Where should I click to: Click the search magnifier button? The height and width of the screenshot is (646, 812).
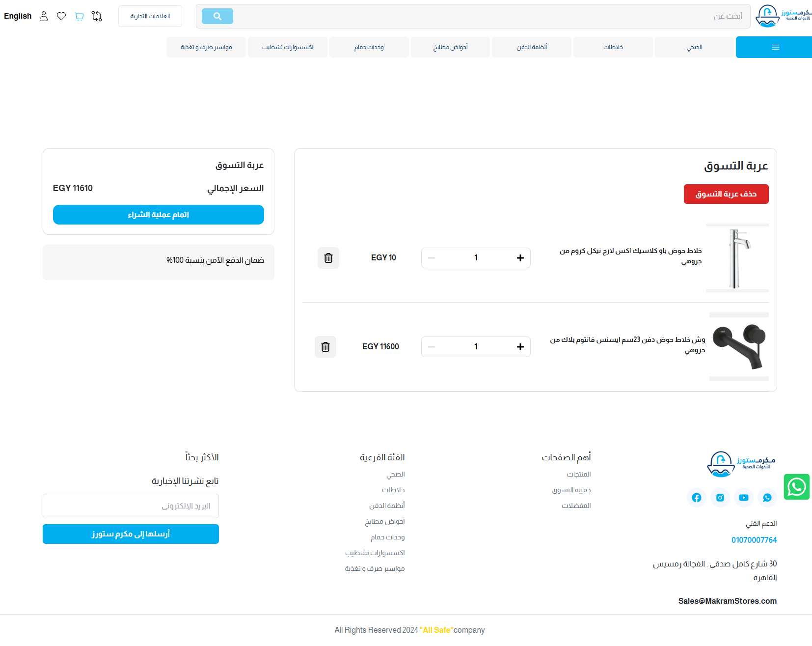pyautogui.click(x=217, y=16)
